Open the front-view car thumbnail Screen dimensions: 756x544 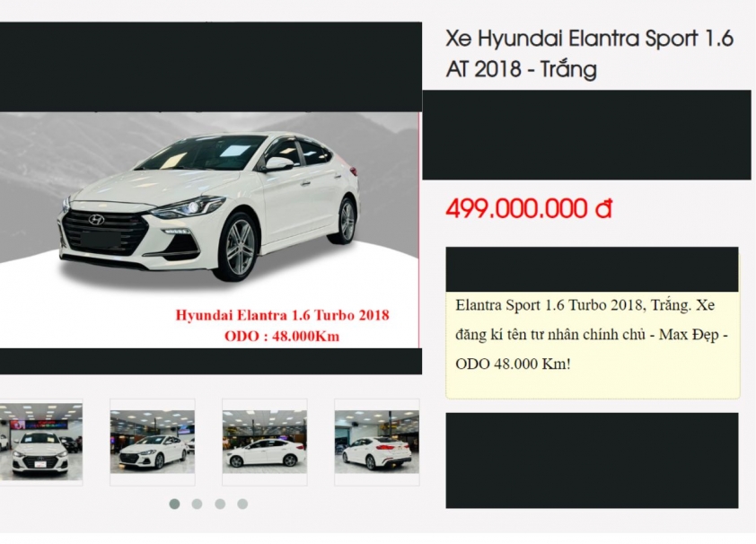click(41, 442)
